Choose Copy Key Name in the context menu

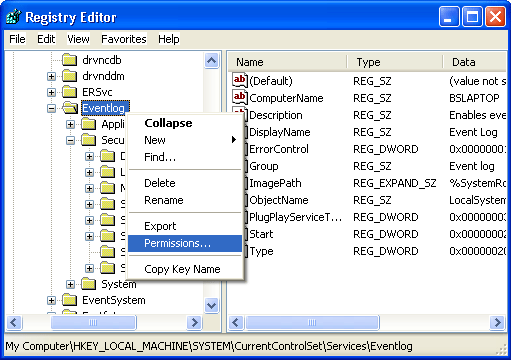click(x=185, y=269)
